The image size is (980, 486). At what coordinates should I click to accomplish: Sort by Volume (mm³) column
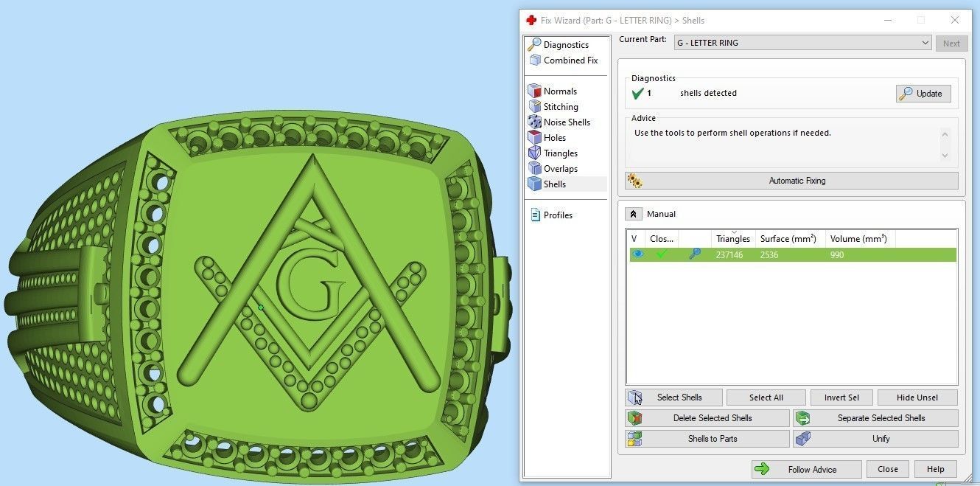tap(860, 238)
